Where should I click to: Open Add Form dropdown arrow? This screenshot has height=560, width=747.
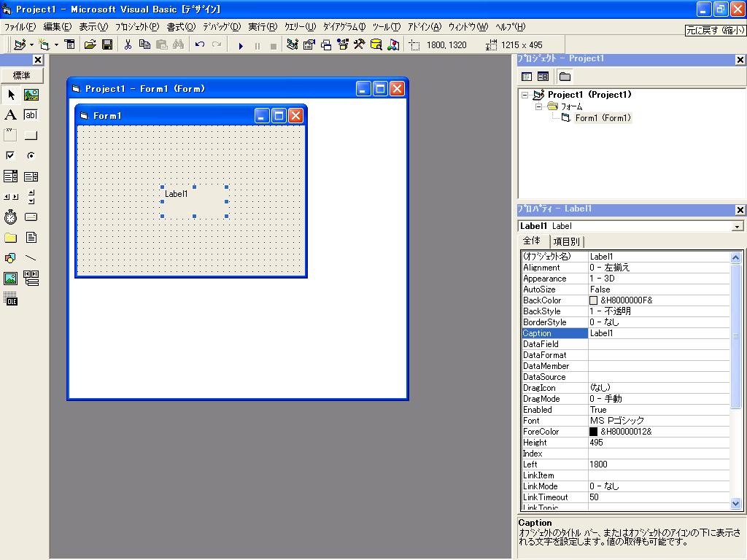(x=56, y=44)
